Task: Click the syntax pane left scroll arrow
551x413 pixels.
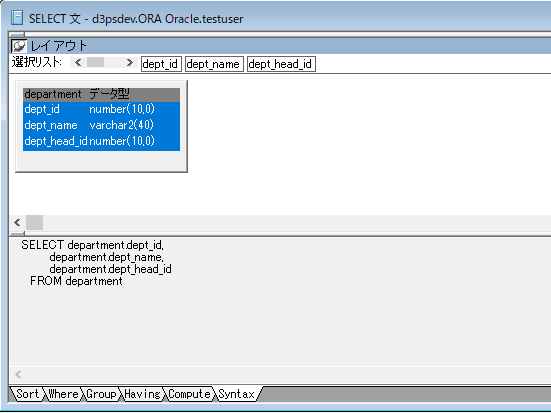Action: (18, 375)
